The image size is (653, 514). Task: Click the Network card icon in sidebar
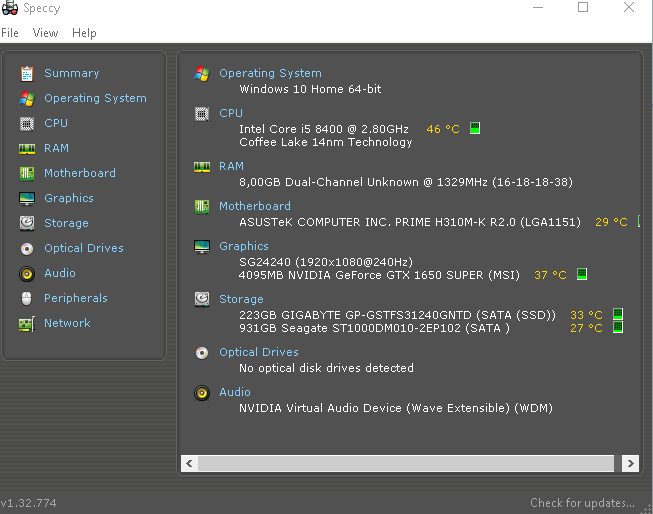pos(27,324)
